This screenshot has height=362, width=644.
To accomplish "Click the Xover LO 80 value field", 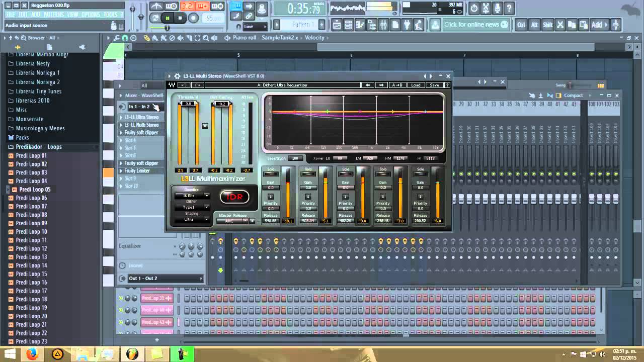I will [x=340, y=158].
